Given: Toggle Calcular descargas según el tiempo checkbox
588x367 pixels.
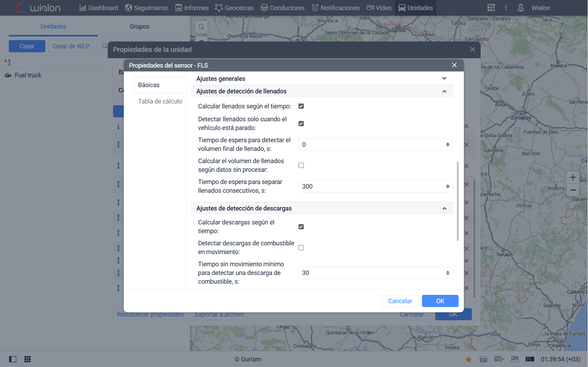Looking at the screenshot, I should (x=301, y=227).
